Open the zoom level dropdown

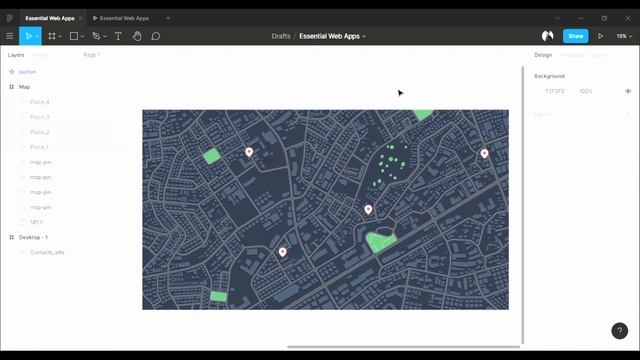tap(624, 36)
